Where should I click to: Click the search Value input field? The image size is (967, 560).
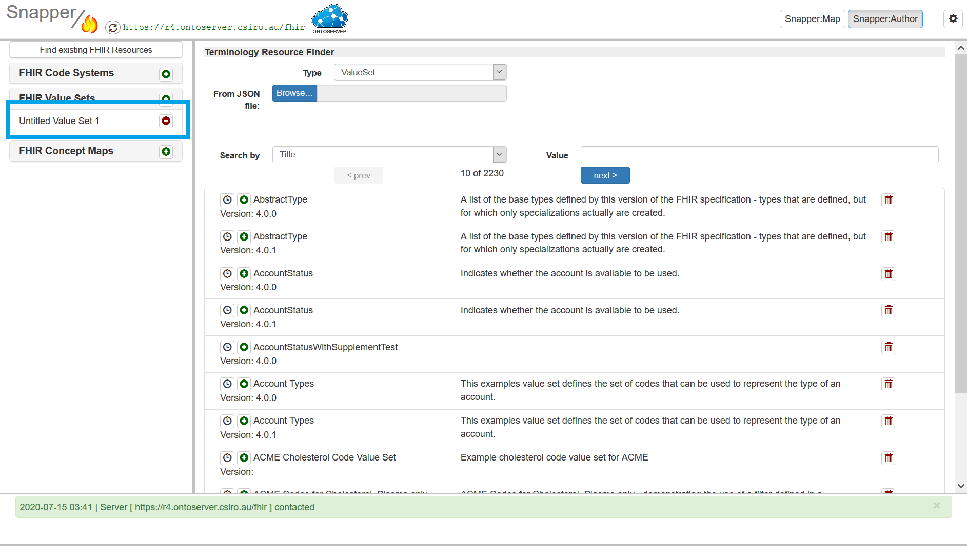[x=759, y=155]
